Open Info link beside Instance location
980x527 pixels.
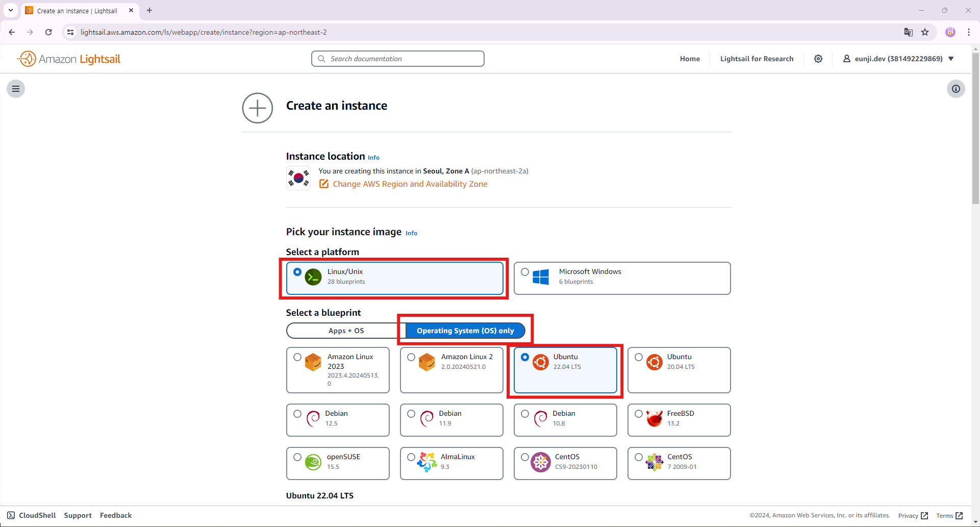click(x=373, y=158)
